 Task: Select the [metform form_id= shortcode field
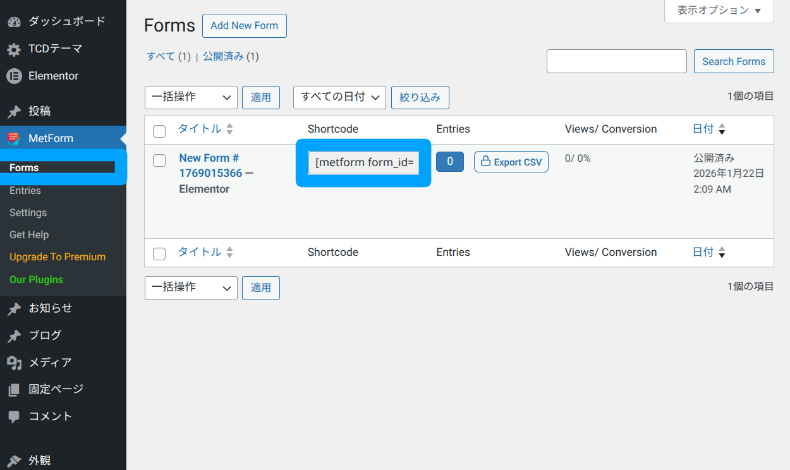tap(364, 162)
